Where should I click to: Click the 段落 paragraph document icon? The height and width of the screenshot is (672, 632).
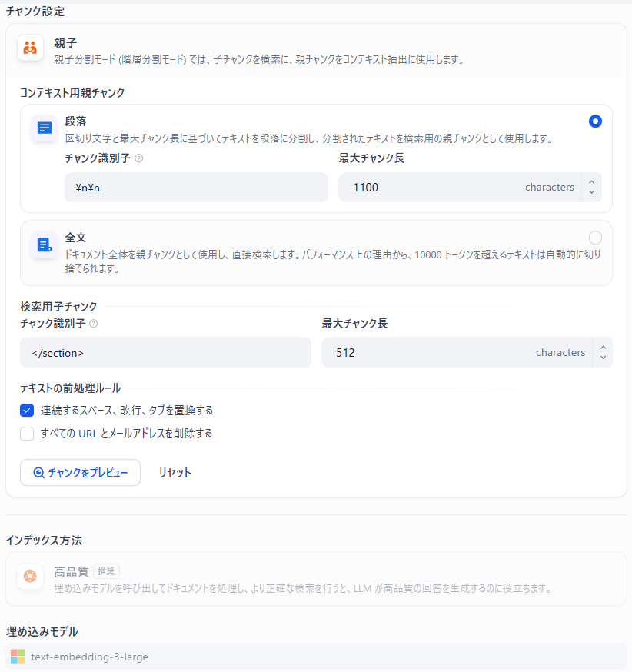click(x=44, y=129)
